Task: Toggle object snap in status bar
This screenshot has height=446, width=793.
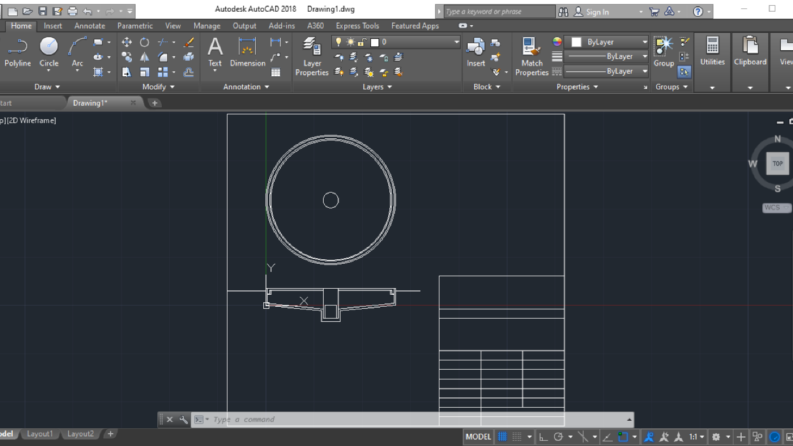Action: 623,437
